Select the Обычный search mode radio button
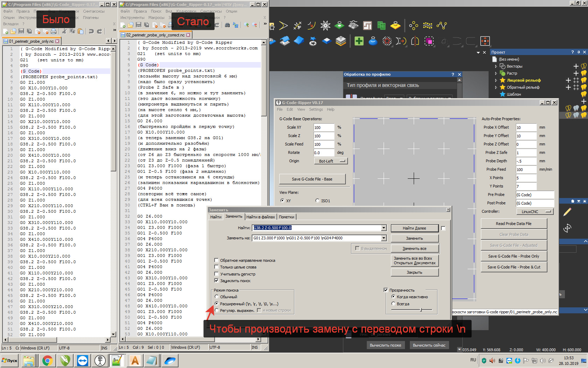588x368 pixels. [217, 297]
